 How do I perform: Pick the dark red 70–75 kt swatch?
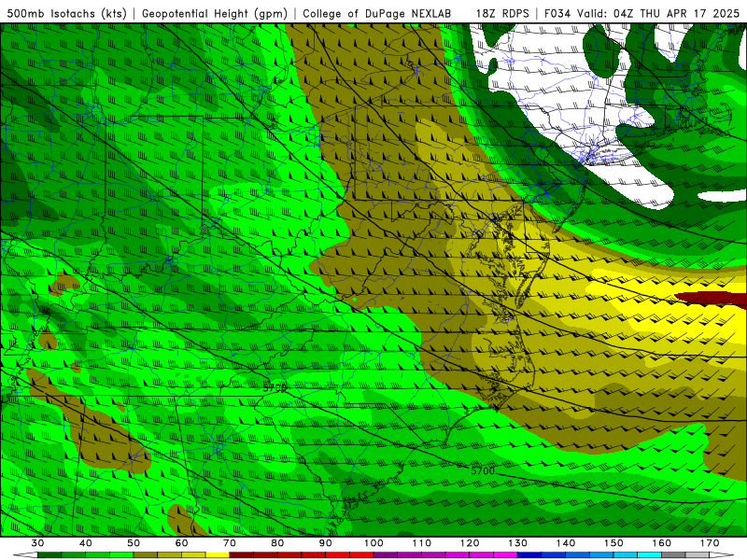[242, 555]
